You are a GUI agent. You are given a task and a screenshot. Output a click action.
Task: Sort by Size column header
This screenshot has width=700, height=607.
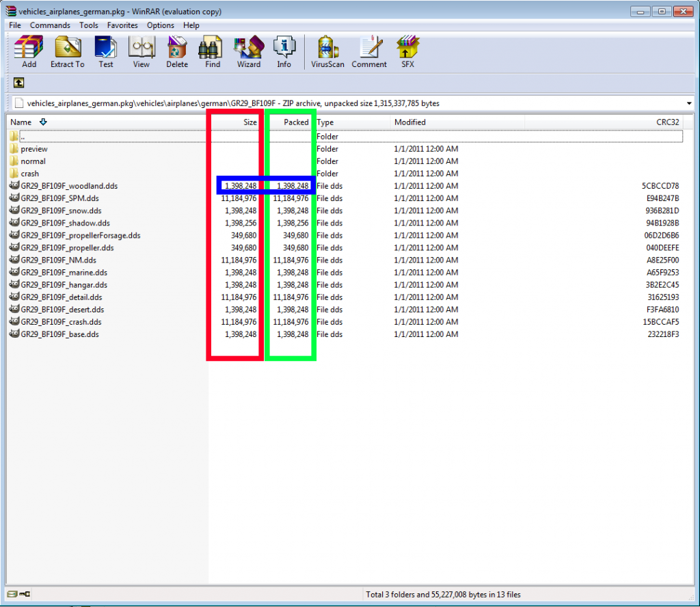click(x=250, y=122)
